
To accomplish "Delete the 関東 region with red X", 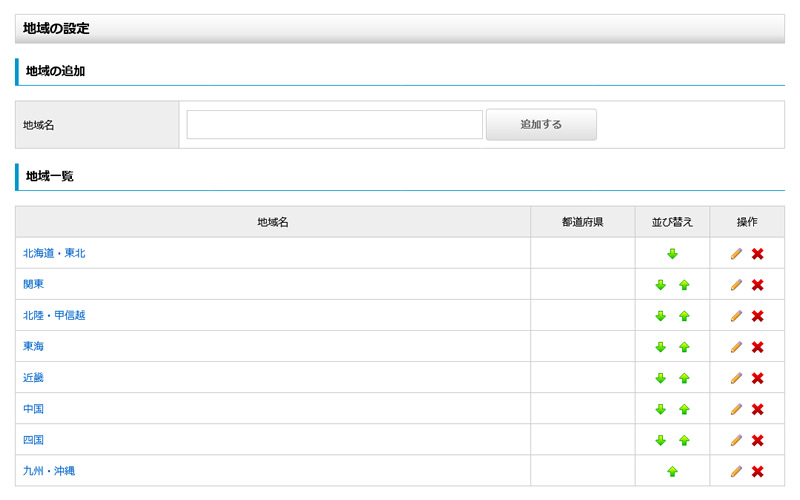I will [757, 285].
